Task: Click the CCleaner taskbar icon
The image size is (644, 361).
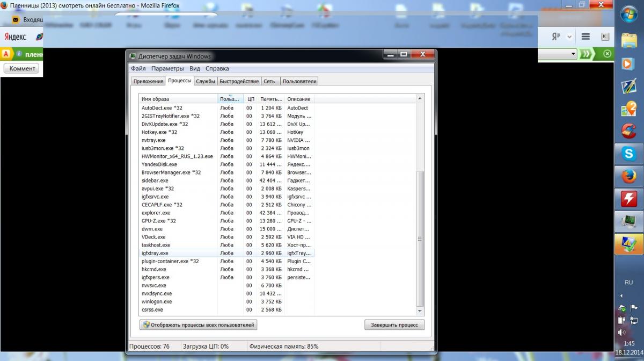Action: (628, 131)
